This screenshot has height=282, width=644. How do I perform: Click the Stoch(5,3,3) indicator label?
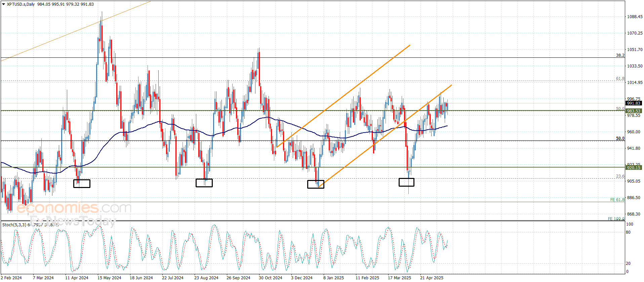coord(14,225)
